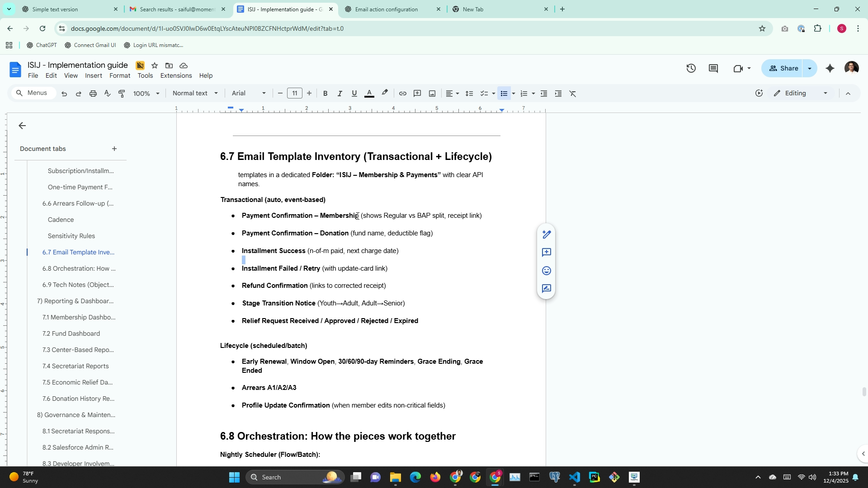Viewport: 868px width, 488px height.
Task: Expand the Normal text style dropdown
Action: pyautogui.click(x=195, y=94)
